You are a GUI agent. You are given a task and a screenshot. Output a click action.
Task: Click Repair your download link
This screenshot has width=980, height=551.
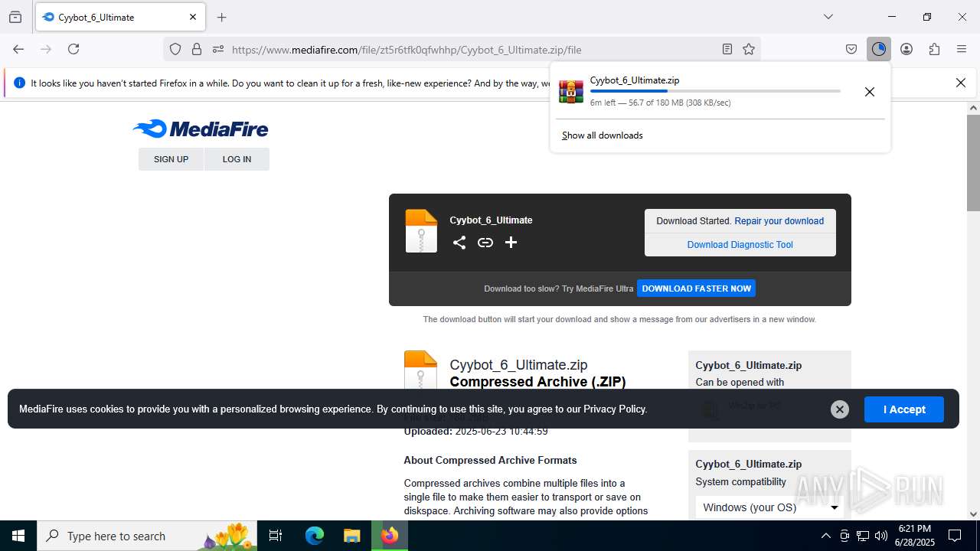(779, 221)
